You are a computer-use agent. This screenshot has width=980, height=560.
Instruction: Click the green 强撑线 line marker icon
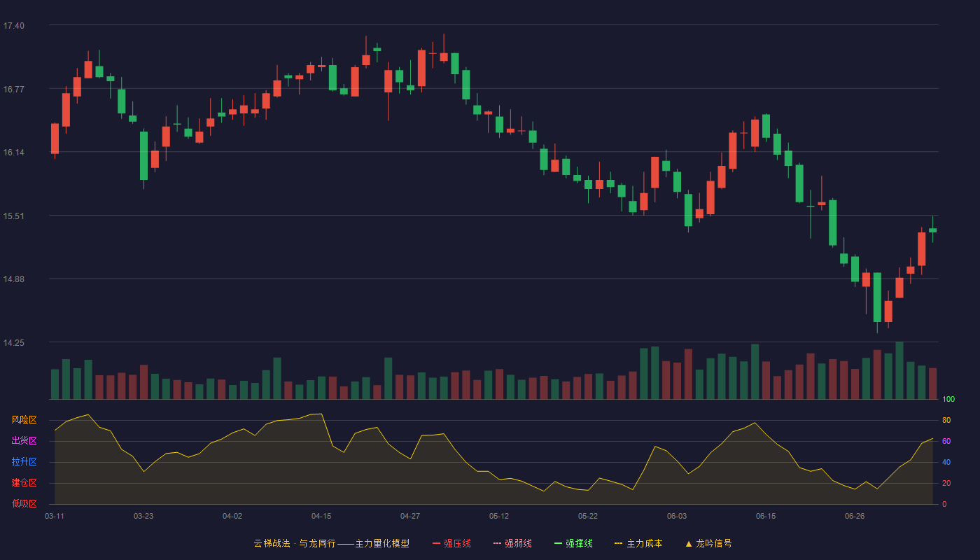pos(558,543)
